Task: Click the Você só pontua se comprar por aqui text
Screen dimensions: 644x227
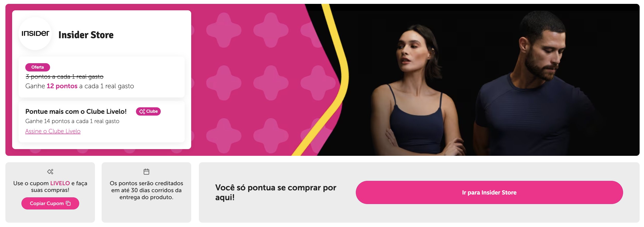Action: 276,192
